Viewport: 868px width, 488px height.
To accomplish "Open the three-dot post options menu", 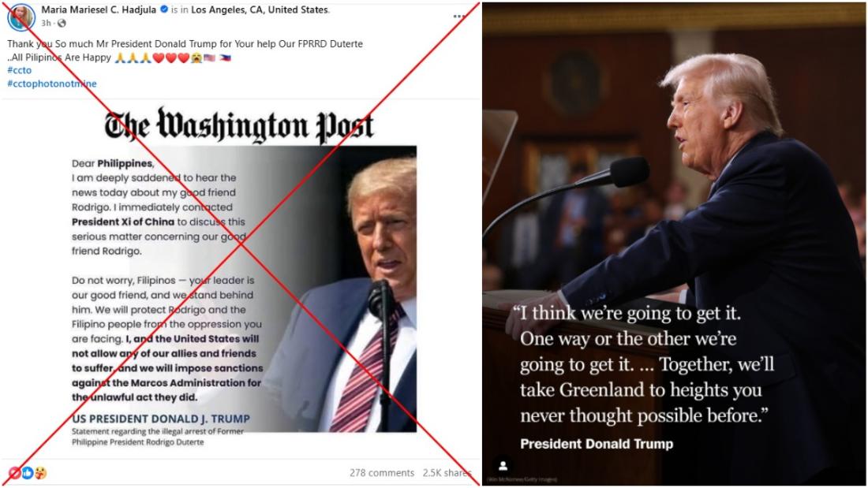I will [459, 16].
